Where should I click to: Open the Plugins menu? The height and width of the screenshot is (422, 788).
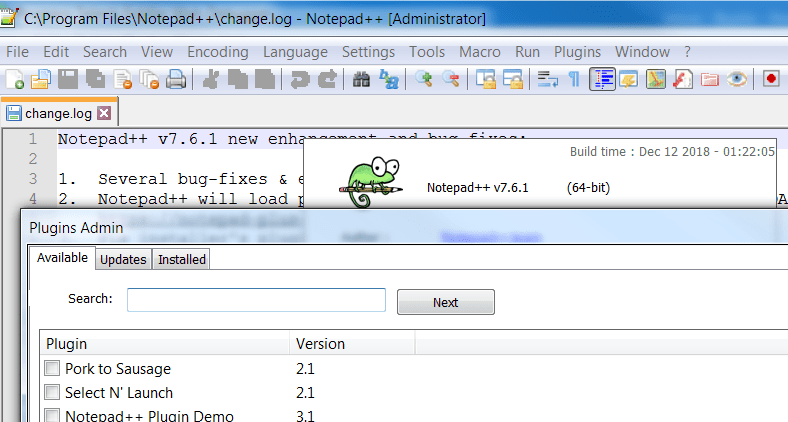(x=577, y=52)
